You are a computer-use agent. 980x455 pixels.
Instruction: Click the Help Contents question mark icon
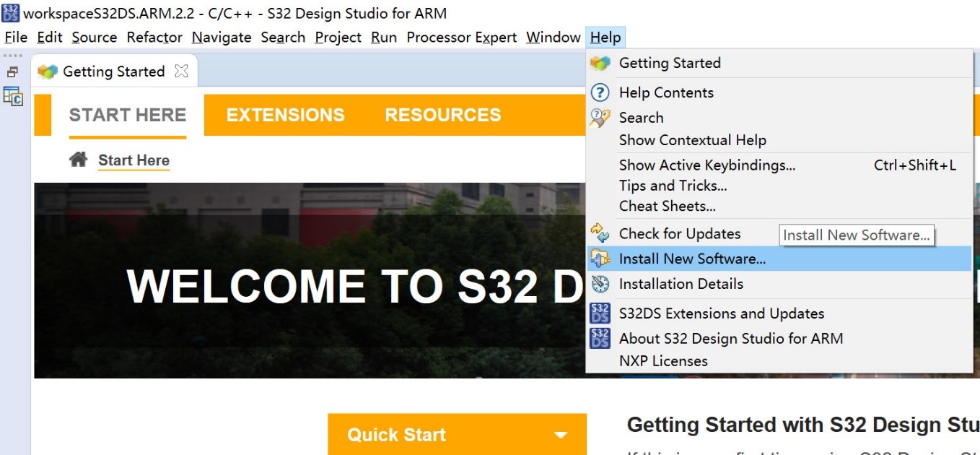click(600, 92)
